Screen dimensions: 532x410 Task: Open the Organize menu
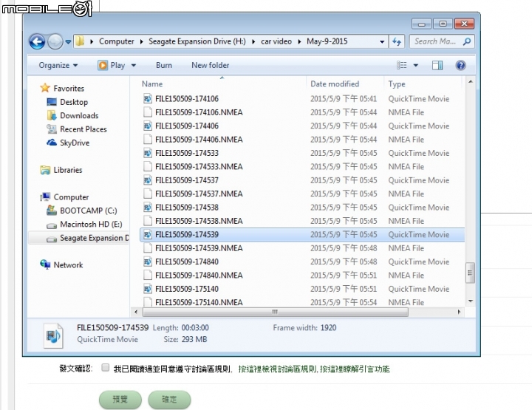coord(58,65)
